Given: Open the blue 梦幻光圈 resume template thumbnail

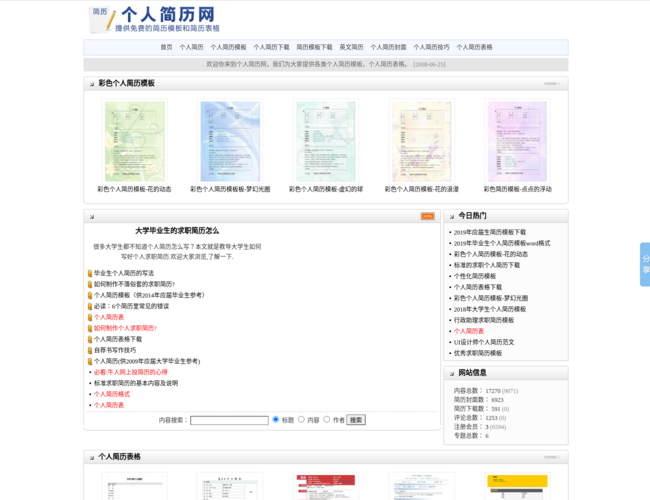Looking at the screenshot, I should click(x=230, y=141).
